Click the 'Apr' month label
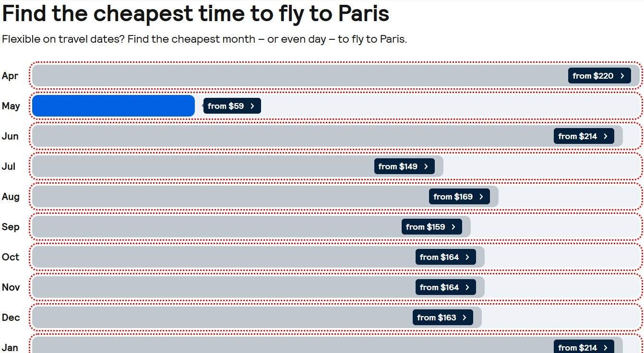644x353 pixels. (11, 75)
